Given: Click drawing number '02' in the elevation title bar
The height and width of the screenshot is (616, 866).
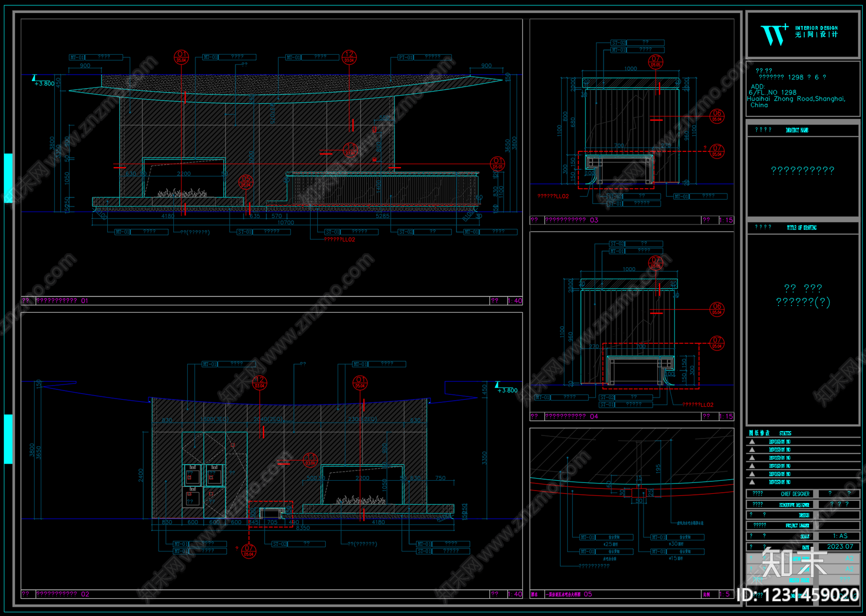Looking at the screenshot, I should [x=85, y=594].
